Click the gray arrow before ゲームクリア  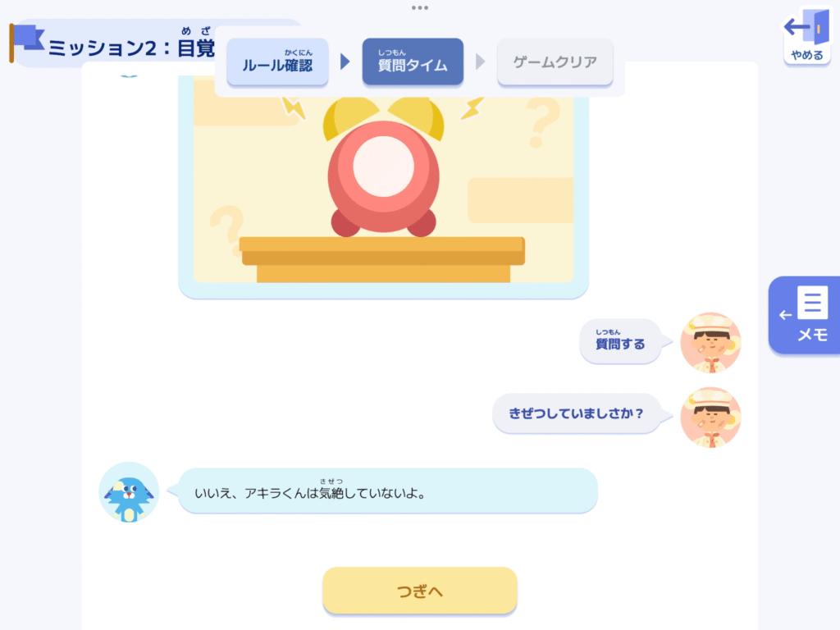pyautogui.click(x=480, y=62)
